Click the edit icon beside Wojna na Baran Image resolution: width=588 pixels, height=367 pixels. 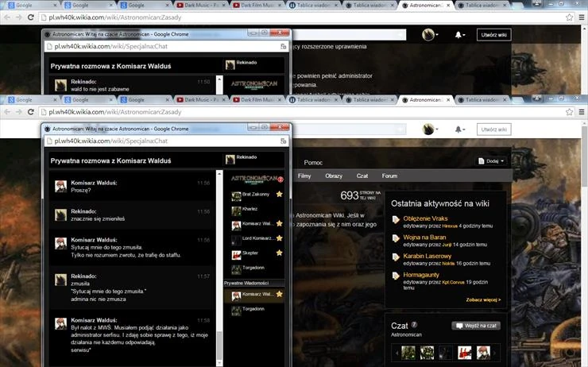(x=396, y=238)
